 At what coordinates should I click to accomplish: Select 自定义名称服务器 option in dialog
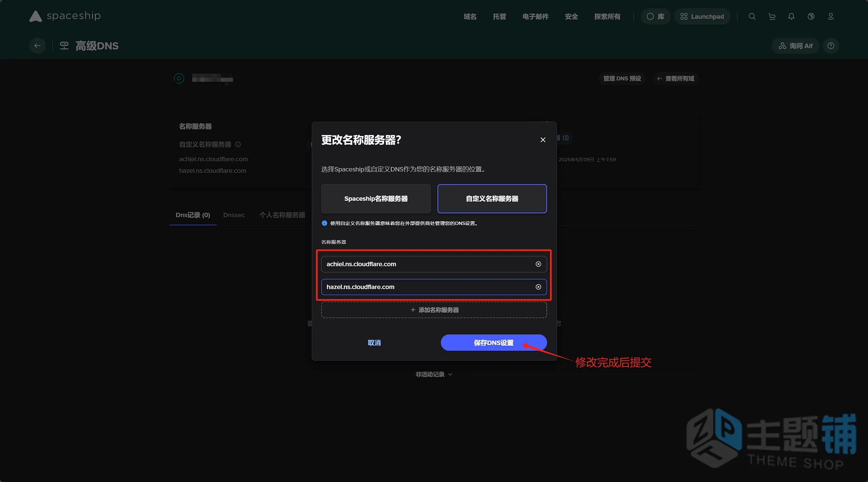[492, 199]
